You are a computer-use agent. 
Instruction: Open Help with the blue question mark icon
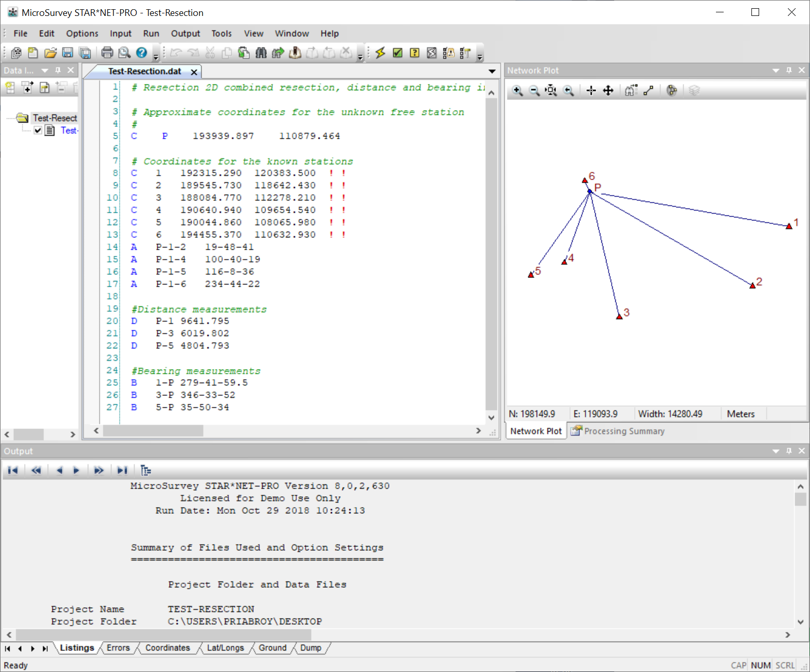[x=142, y=52]
